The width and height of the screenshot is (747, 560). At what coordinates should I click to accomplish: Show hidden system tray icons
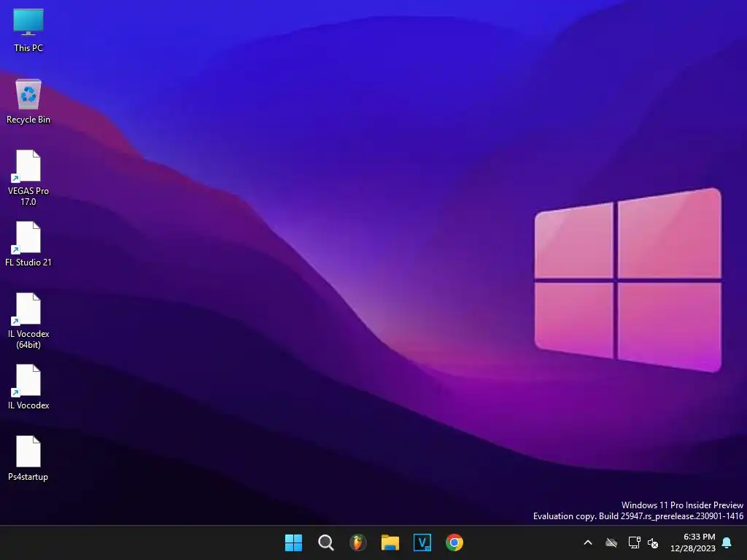click(588, 542)
